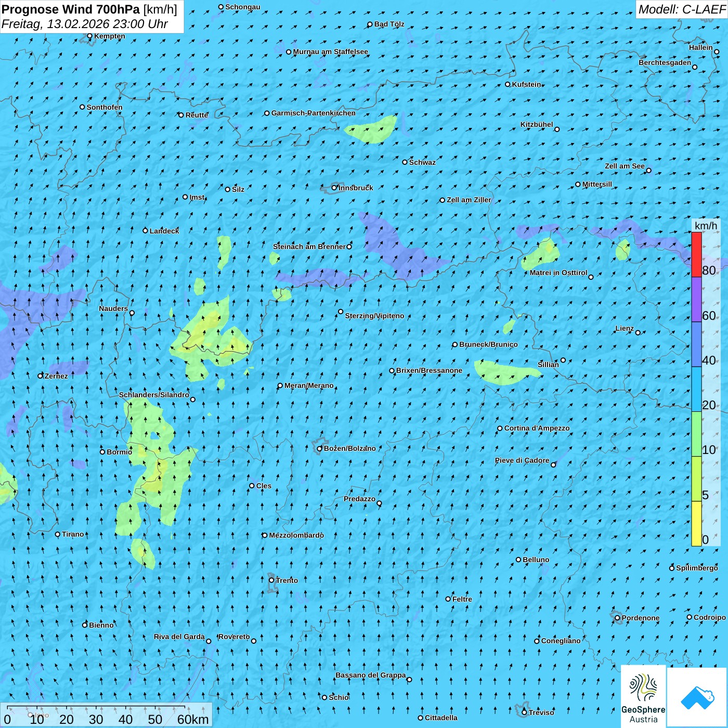
Task: Click the 'Modell: C-LAEF' label
Action: [x=682, y=9]
